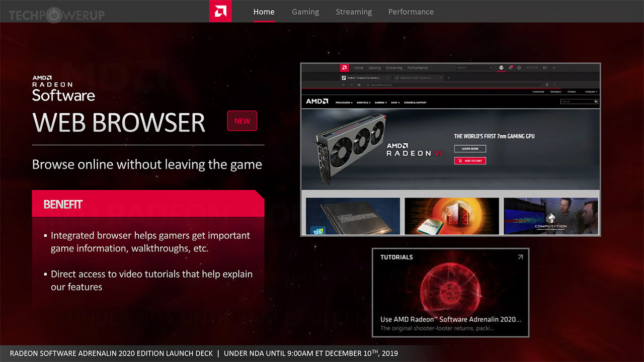Expand the SHOP menu on the AMD site

pos(395,103)
